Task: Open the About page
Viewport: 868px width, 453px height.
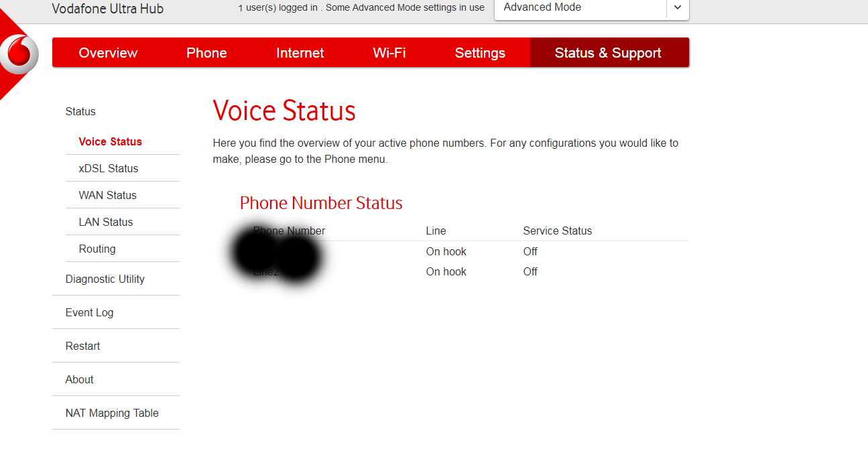Action: point(80,379)
